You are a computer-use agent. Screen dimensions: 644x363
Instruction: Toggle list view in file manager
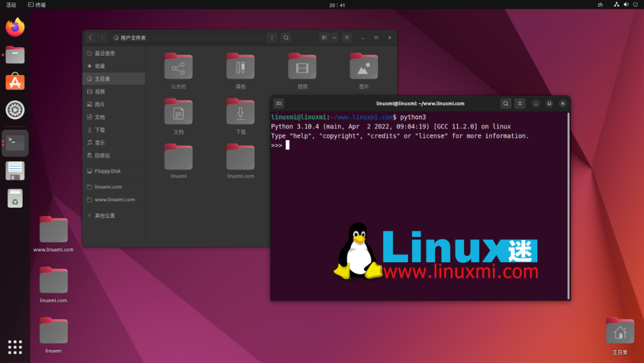(x=324, y=38)
